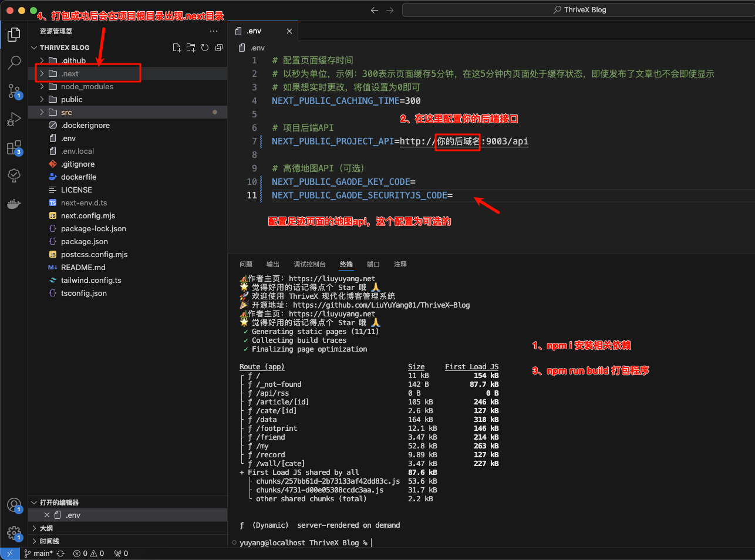
Task: Click the New File icon in explorer header
Action: [x=177, y=48]
